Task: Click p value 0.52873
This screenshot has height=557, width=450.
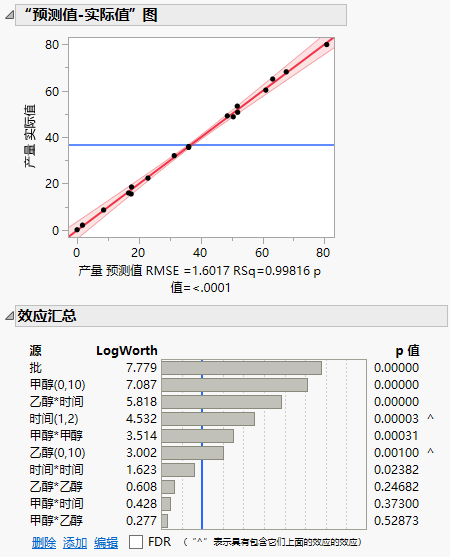Action: [x=396, y=521]
